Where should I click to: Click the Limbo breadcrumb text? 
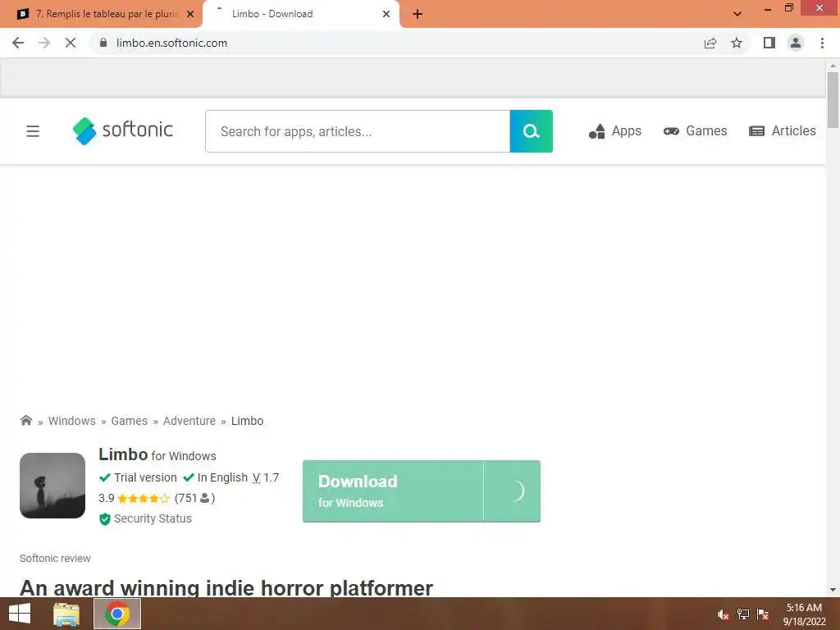point(247,421)
